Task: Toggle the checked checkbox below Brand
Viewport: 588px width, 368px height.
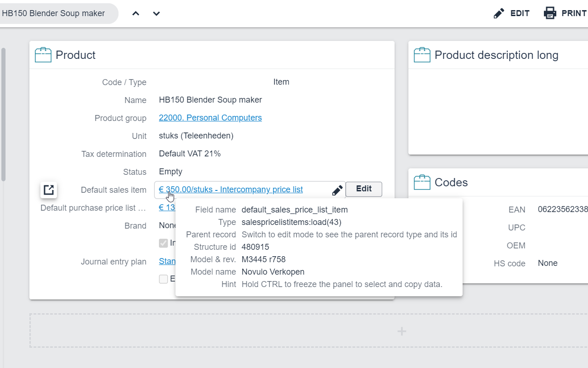Action: pyautogui.click(x=164, y=243)
